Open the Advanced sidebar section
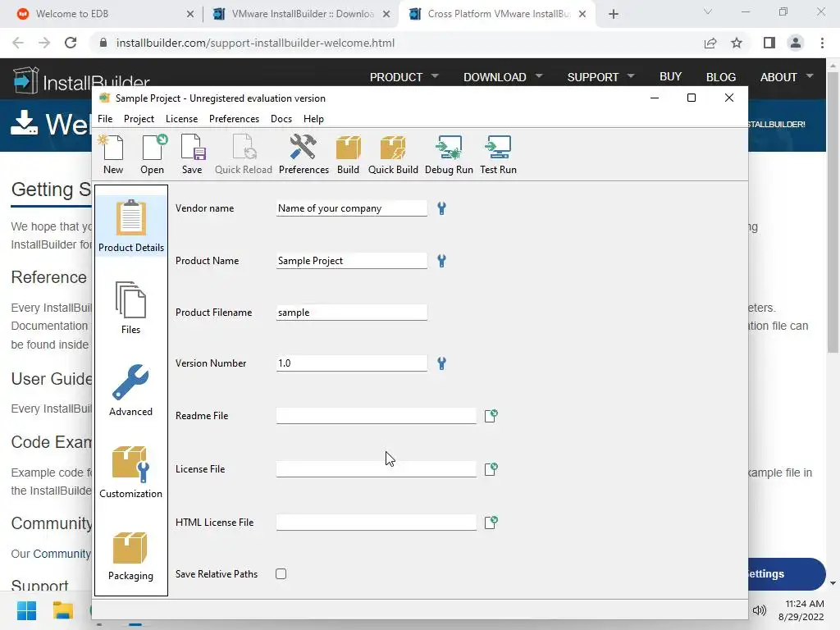This screenshot has height=630, width=840. [x=130, y=390]
